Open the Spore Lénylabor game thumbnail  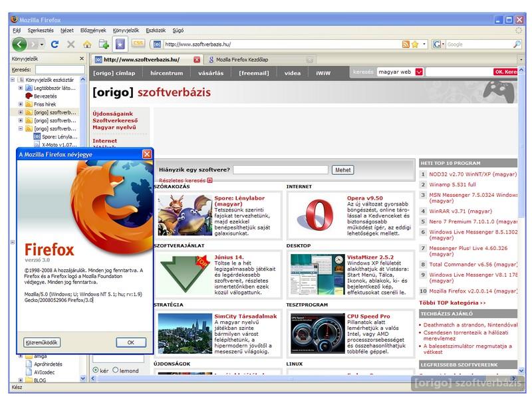point(185,215)
